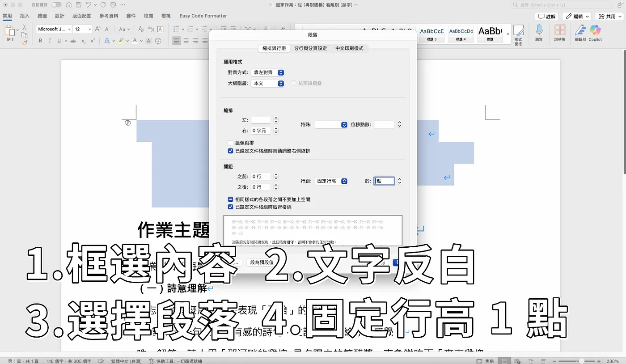The height and width of the screenshot is (364, 626).
Task: Apply Bold formatting with the B icon
Action: point(40,41)
